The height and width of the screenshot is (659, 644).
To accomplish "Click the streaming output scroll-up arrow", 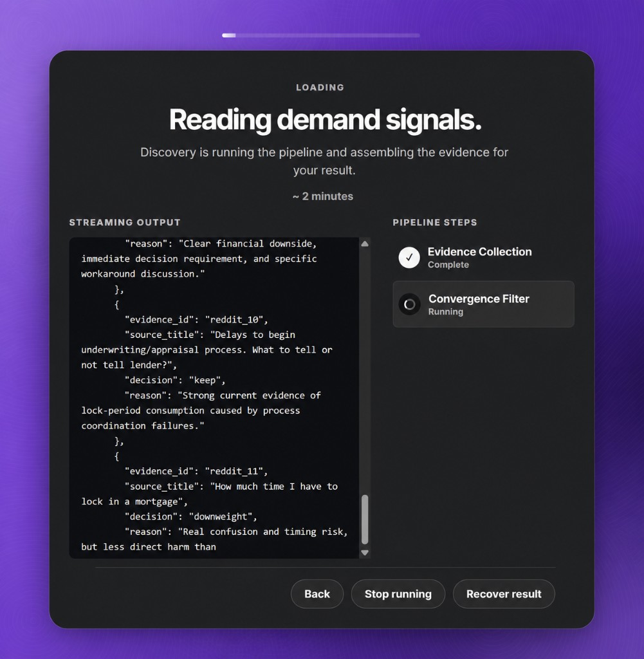I will pos(365,244).
